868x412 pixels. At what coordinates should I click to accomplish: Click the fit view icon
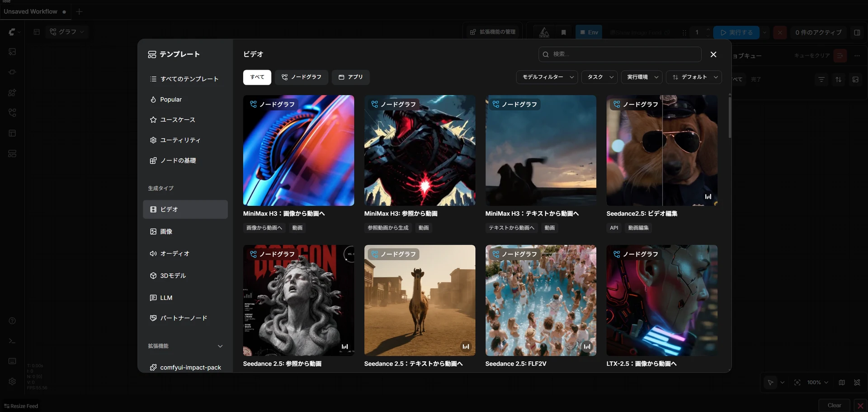(x=797, y=383)
